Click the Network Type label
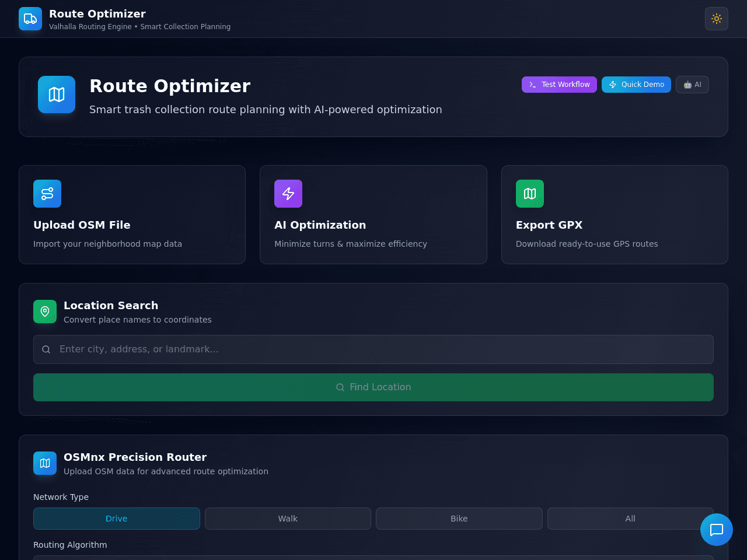 click(61, 497)
